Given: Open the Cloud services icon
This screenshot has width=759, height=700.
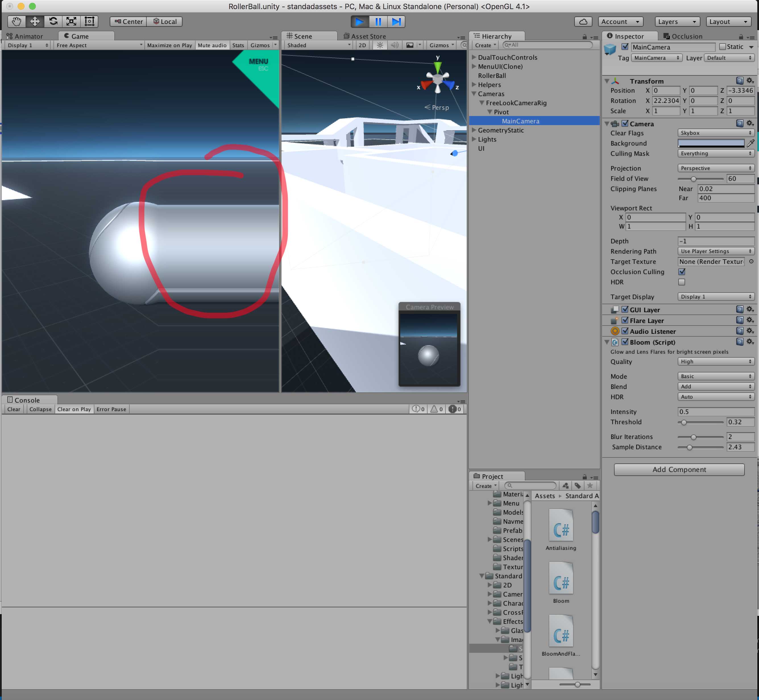Looking at the screenshot, I should coord(583,22).
